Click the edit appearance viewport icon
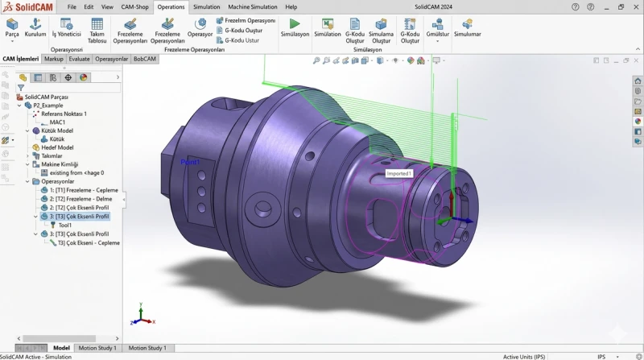This screenshot has width=644, height=360. [411, 61]
